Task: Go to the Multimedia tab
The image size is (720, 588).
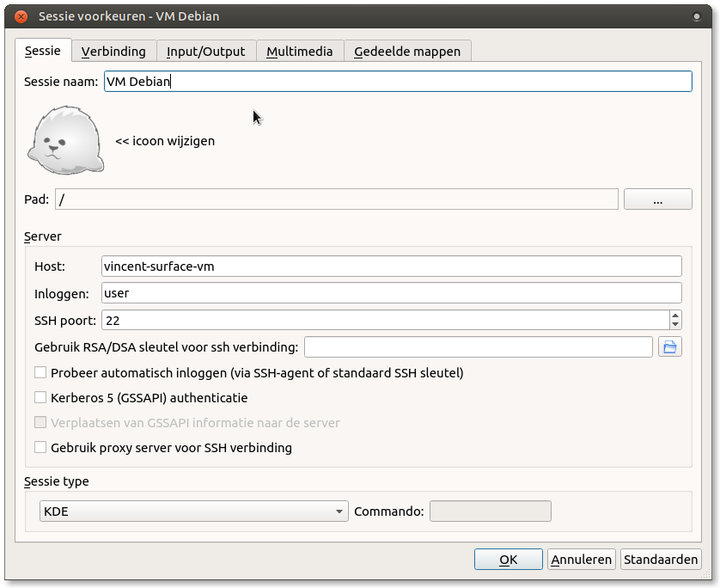Action: coord(299,52)
